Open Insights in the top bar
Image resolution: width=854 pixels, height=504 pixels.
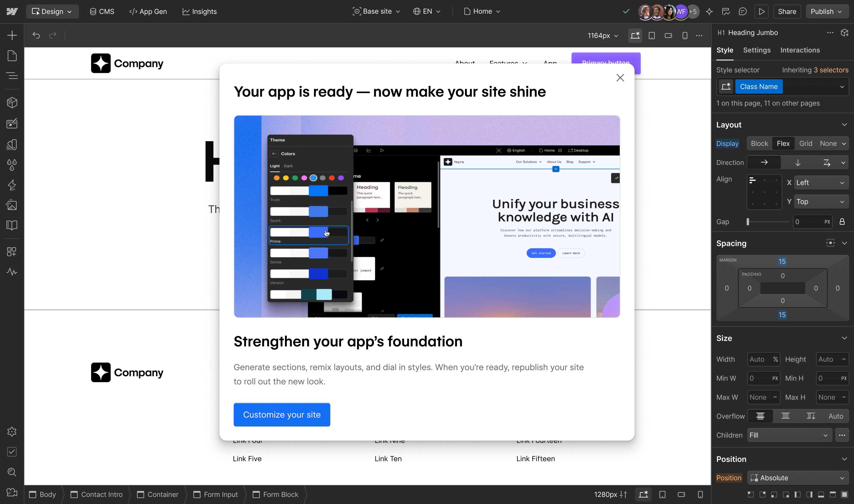(199, 12)
